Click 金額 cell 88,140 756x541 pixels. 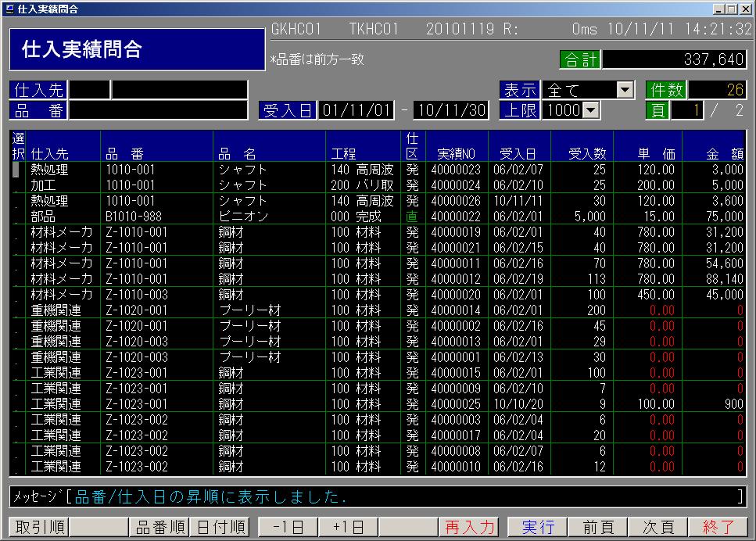click(x=725, y=279)
